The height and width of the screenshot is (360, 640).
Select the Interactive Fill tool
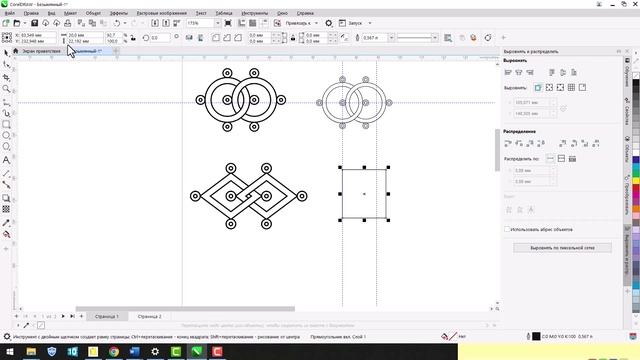[x=6, y=234]
